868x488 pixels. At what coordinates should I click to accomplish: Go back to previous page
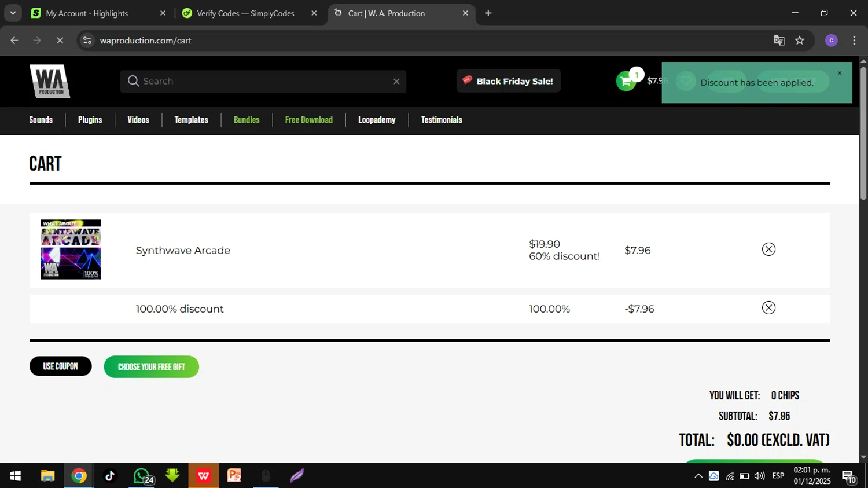[14, 41]
